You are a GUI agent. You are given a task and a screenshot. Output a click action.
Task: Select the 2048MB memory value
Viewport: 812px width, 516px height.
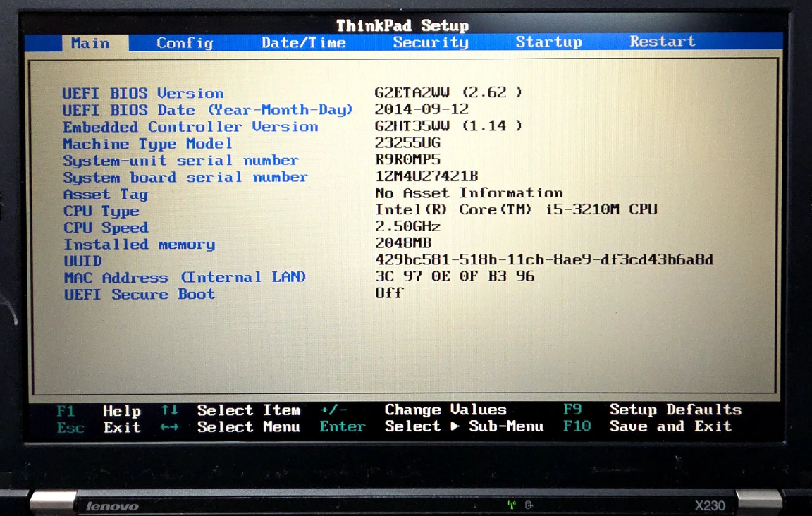pyautogui.click(x=403, y=243)
